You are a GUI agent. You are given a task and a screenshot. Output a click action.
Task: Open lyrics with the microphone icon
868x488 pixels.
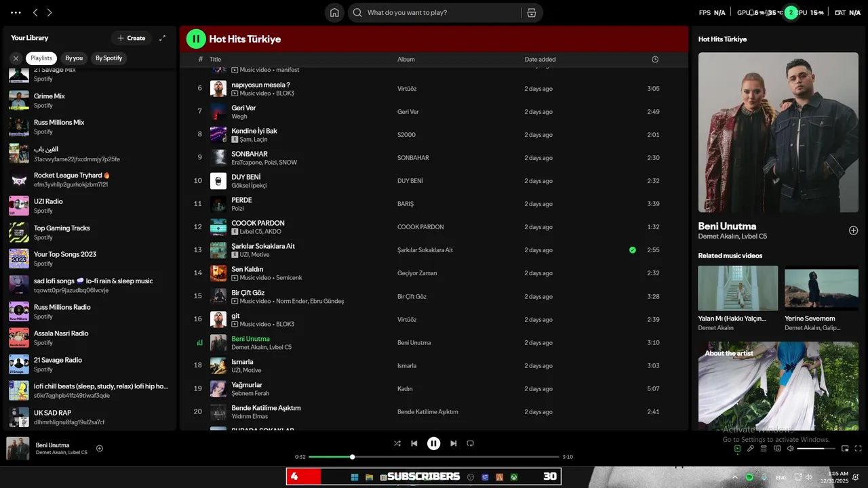(751, 448)
